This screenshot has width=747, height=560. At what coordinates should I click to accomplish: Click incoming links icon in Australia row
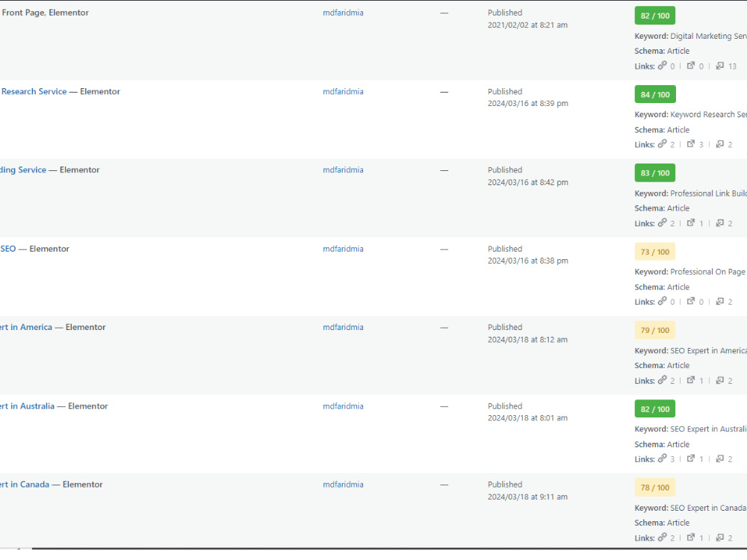point(720,458)
